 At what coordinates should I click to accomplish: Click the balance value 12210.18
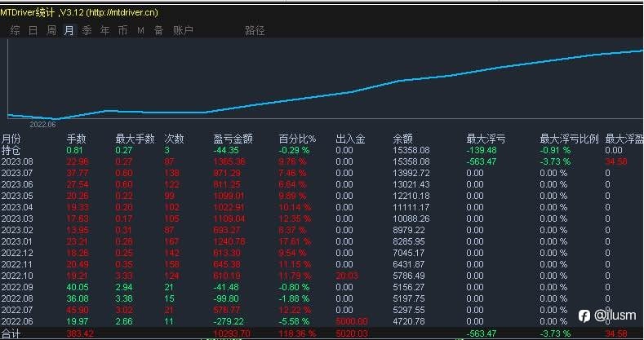click(411, 196)
